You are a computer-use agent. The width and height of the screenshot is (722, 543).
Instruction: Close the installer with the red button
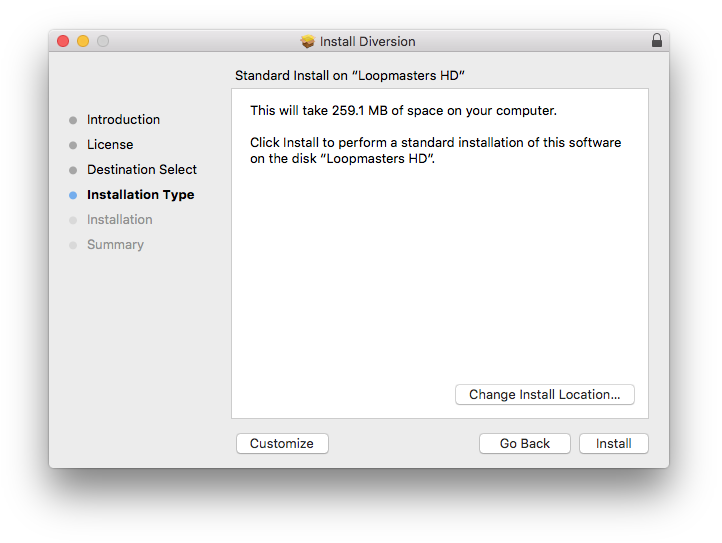point(63,41)
